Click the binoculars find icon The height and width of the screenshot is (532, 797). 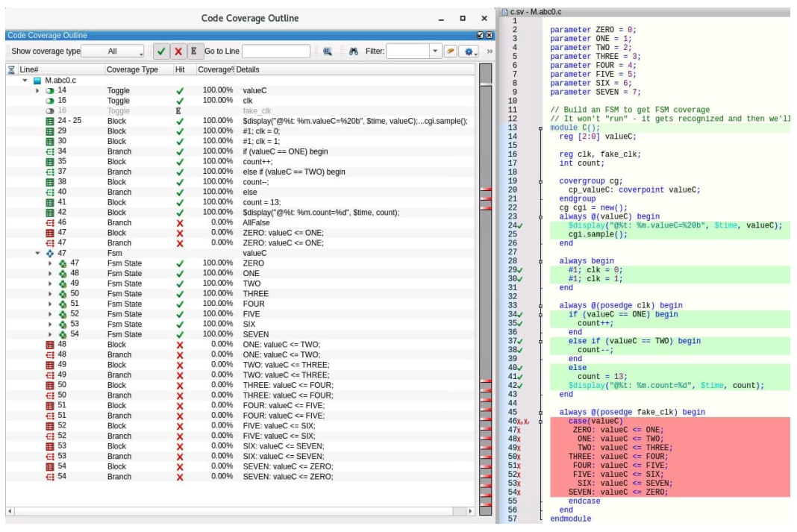pyautogui.click(x=354, y=51)
